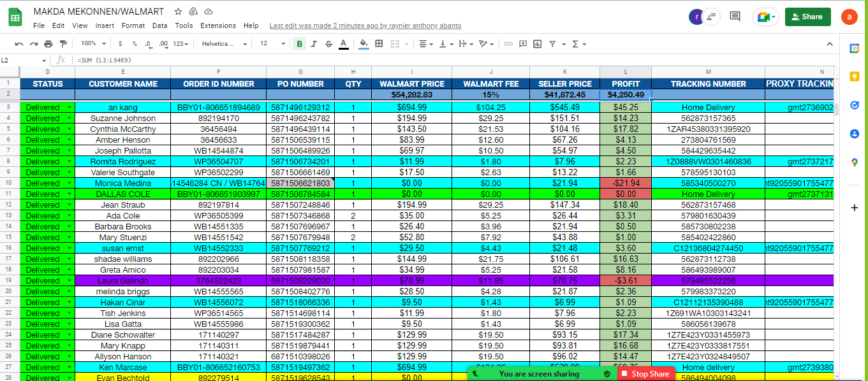Click the print icon
The height and width of the screenshot is (381, 868).
[48, 44]
